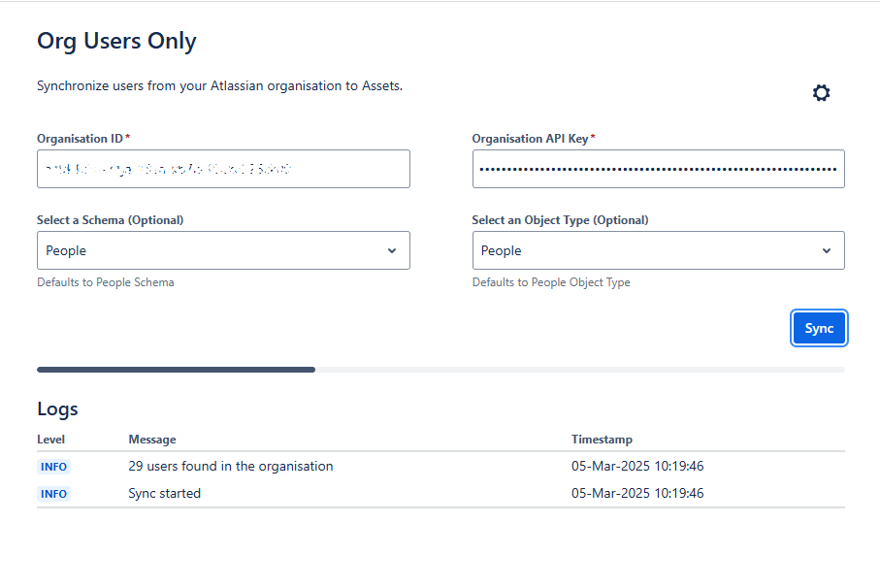The image size is (880, 588).
Task: Click the Sync button
Action: (819, 328)
